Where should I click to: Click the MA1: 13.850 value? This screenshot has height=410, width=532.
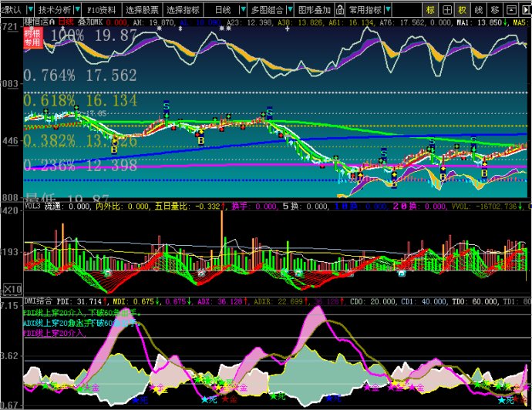point(482,22)
